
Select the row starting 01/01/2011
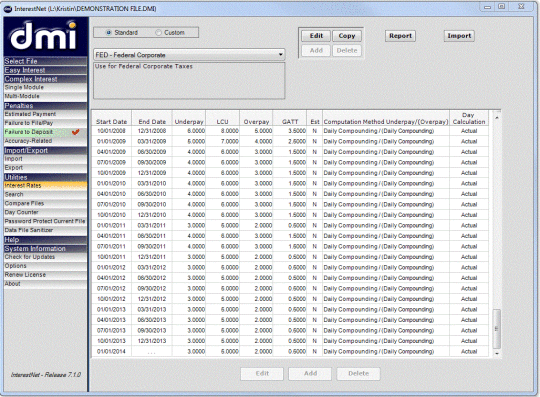pyautogui.click(x=290, y=226)
